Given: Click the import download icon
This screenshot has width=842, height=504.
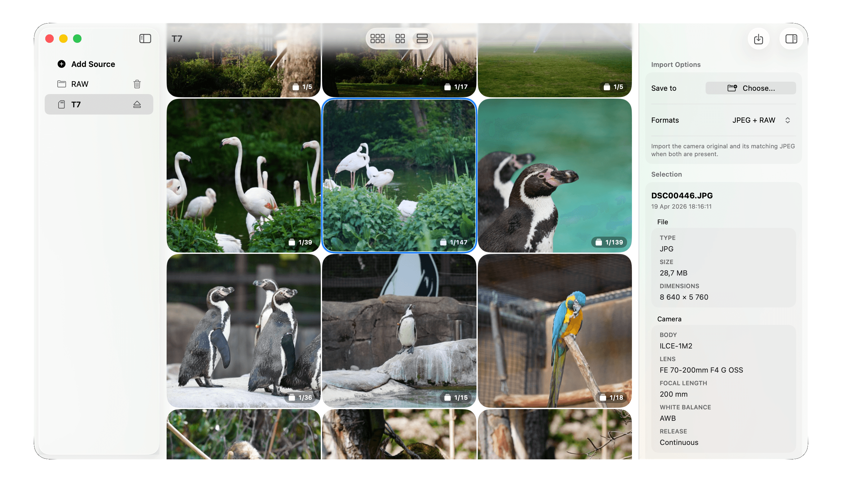Looking at the screenshot, I should point(758,39).
